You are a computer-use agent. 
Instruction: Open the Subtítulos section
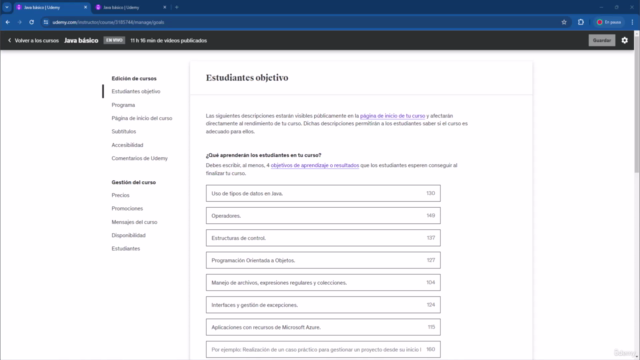pos(124,131)
